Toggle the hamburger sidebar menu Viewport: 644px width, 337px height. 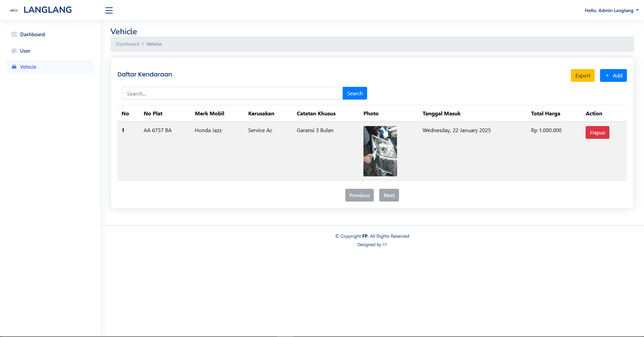109,10
